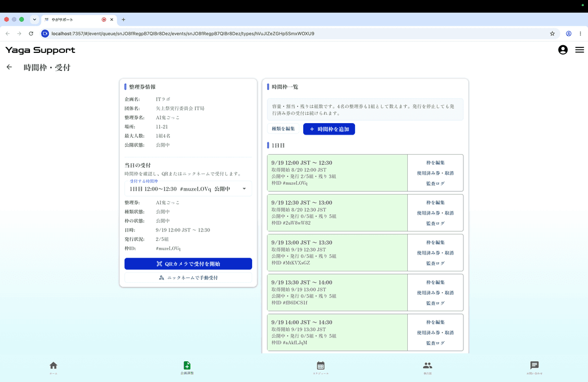Click 枠を編集 for the 13:30~14:00 slot
This screenshot has height=382, width=588.
(435, 282)
